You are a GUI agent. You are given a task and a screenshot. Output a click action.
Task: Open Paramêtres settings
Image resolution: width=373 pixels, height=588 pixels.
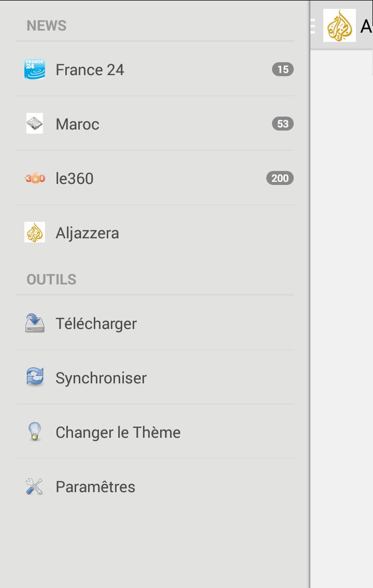pos(95,487)
